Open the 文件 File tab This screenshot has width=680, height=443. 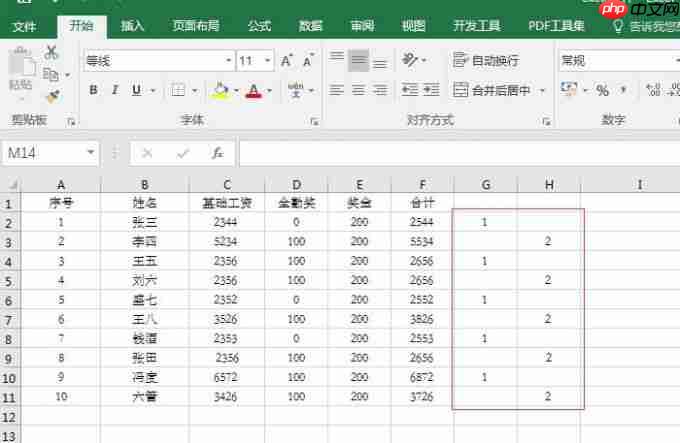(x=24, y=27)
